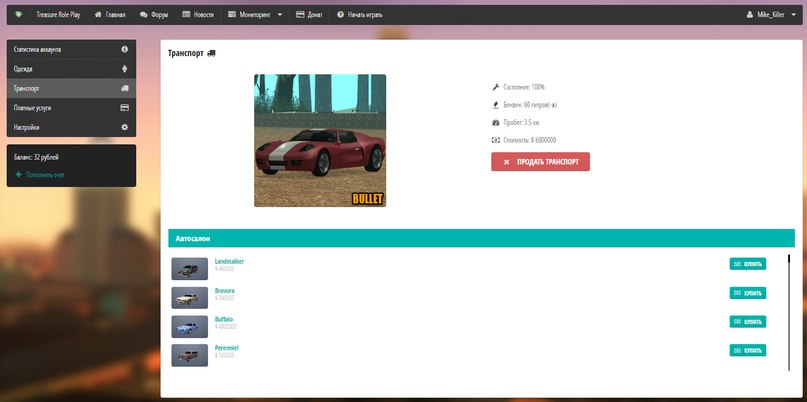Click the truck icon beside sidebar Транспорт
Viewport: 807px width, 402px height.
125,89
